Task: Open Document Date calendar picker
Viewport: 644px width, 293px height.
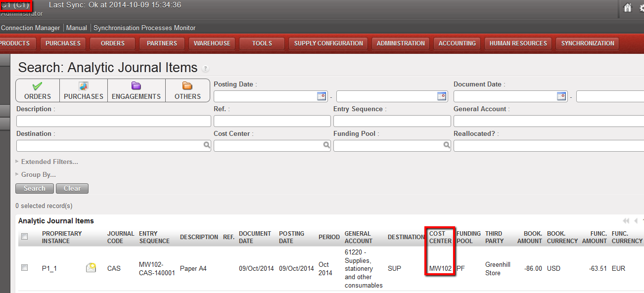Action: [561, 96]
